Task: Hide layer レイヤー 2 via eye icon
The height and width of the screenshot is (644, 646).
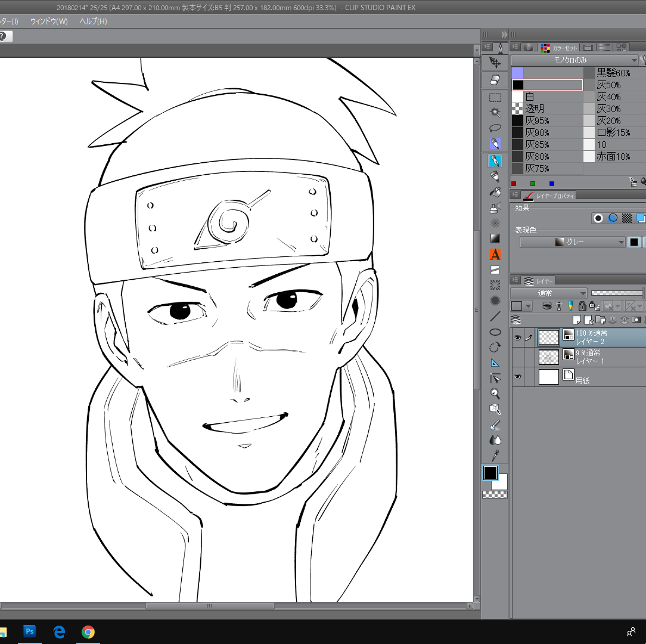Action: (517, 338)
